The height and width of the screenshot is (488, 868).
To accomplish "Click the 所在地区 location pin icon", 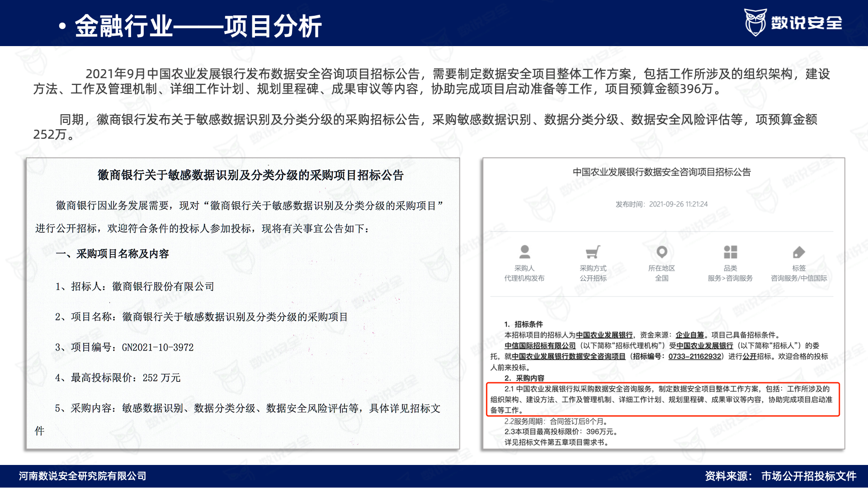I will 662,252.
